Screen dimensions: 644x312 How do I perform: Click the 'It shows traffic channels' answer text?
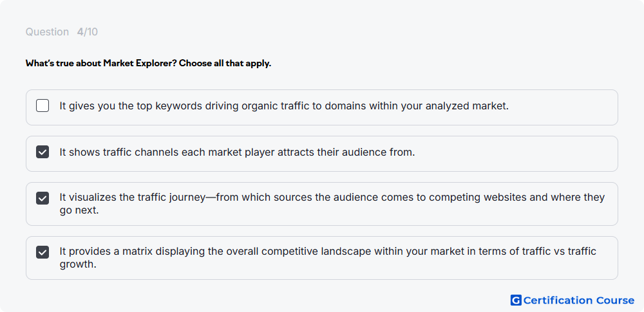238,152
